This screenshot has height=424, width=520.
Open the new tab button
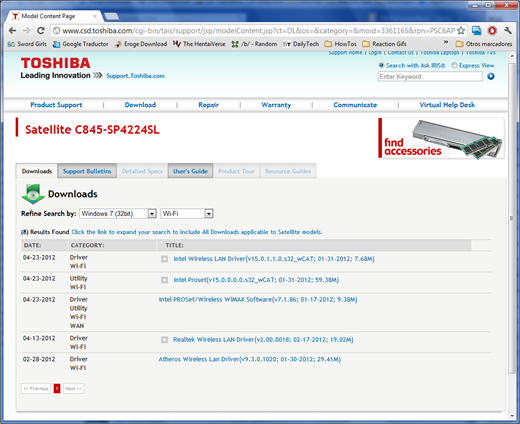coord(111,16)
